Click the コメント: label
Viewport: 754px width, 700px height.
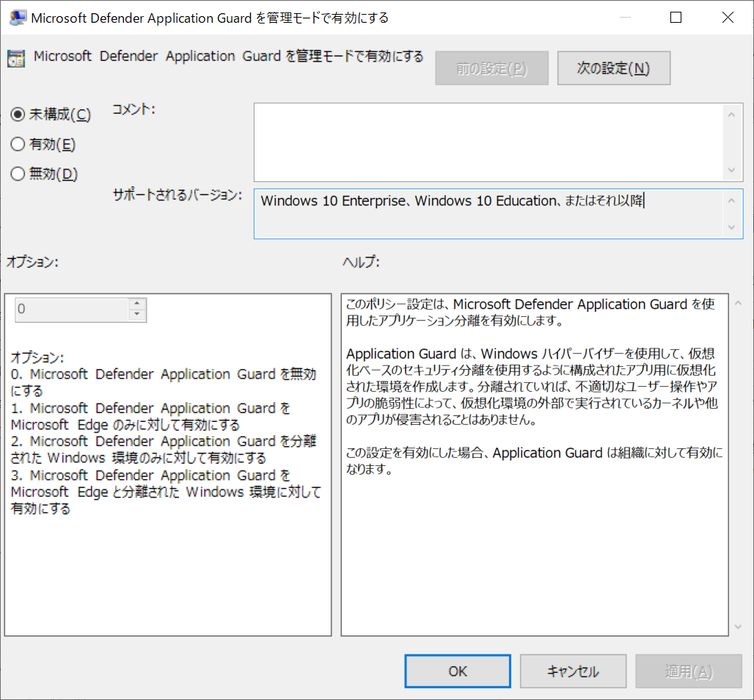(133, 109)
